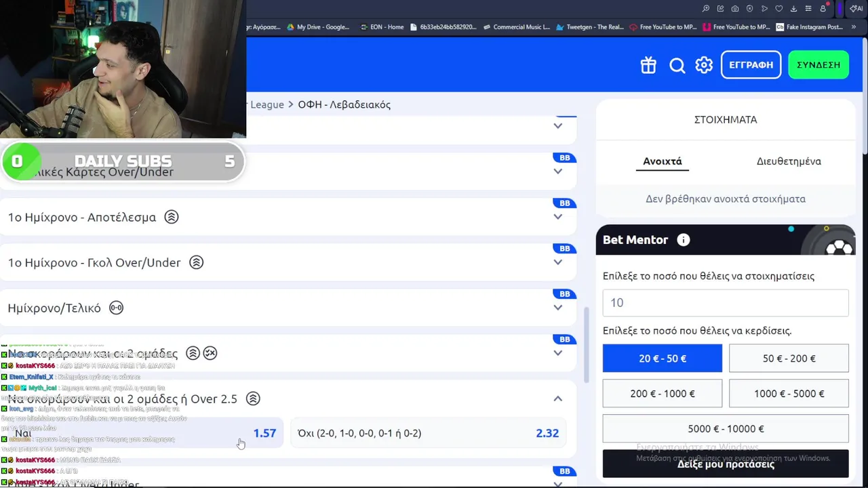Open the gift offers icon
Image resolution: width=868 pixels, height=488 pixels.
648,65
